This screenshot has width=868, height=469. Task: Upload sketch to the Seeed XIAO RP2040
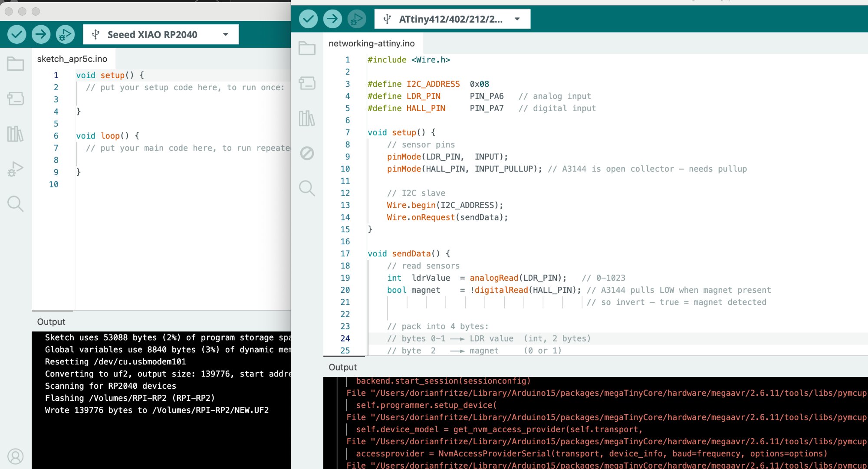pyautogui.click(x=41, y=34)
